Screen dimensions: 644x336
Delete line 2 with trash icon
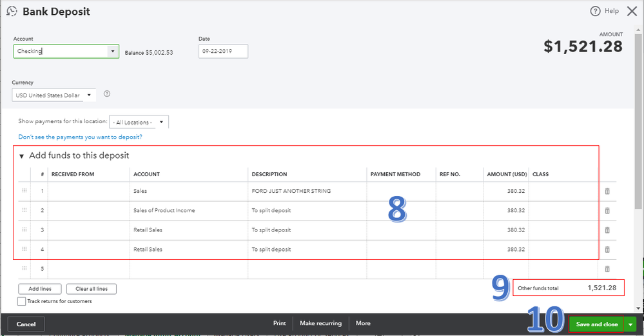tap(607, 211)
